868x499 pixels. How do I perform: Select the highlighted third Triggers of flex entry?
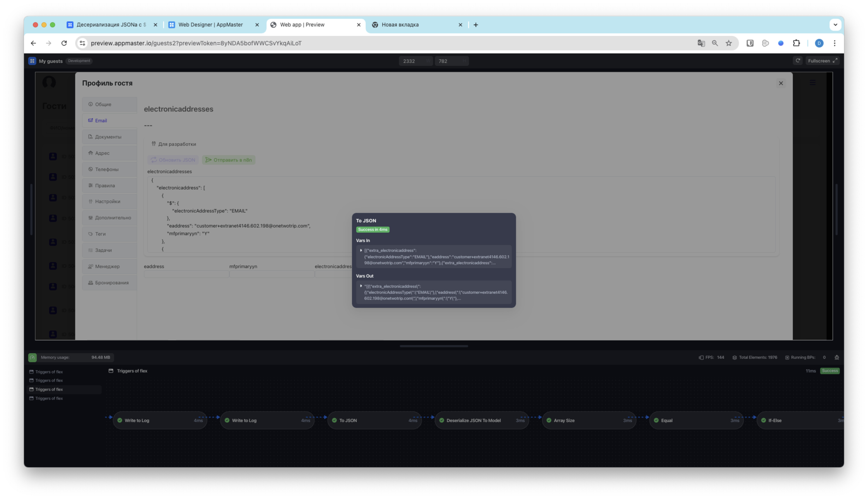[64, 389]
